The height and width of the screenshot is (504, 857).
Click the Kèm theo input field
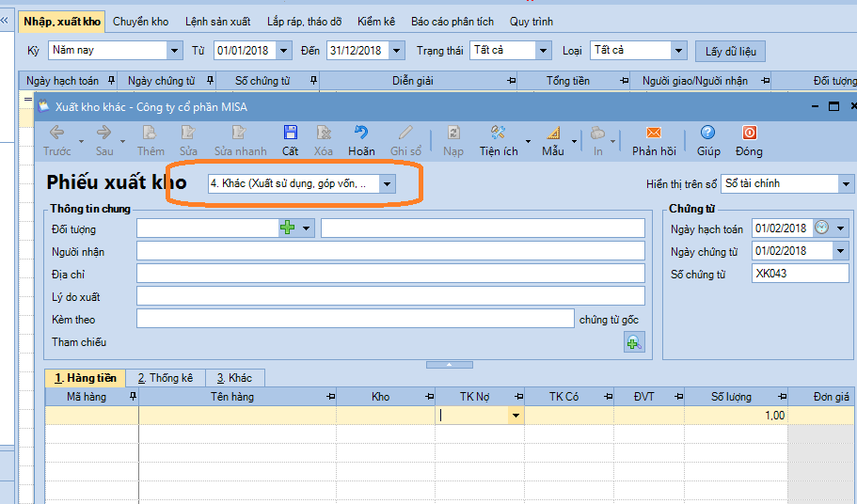tap(356, 319)
